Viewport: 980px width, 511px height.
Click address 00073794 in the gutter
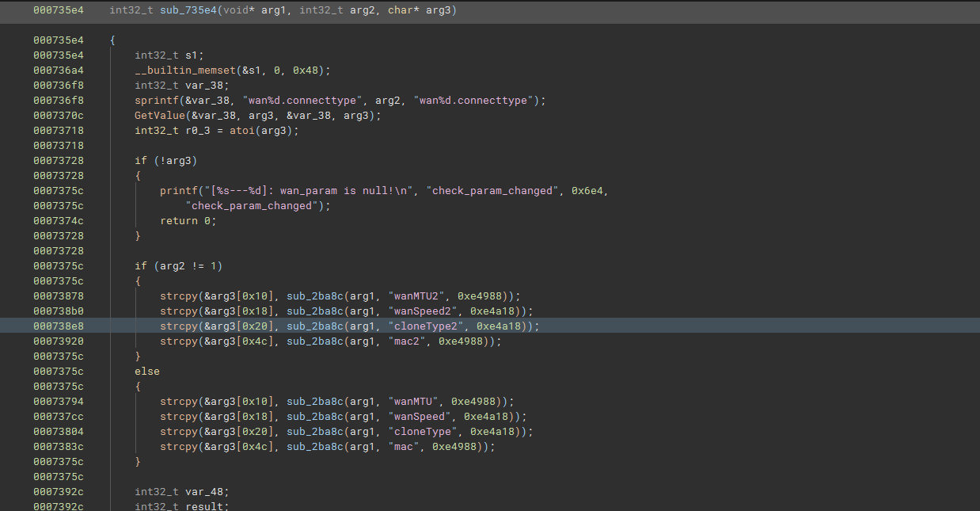(x=59, y=401)
